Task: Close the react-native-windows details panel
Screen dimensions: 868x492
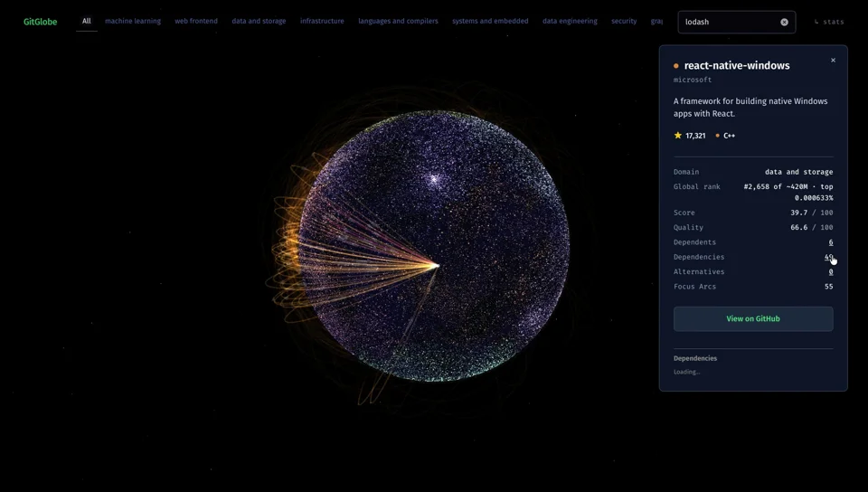Action: tap(833, 61)
